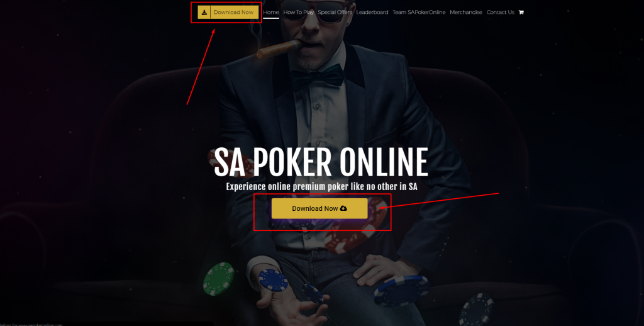Select Special Offers in the navigation
644x326 pixels.
coord(335,13)
